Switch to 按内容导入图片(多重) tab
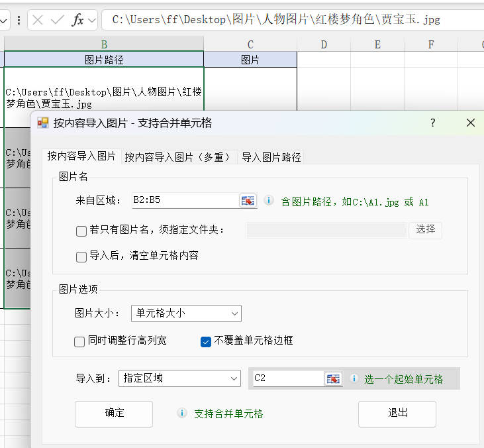484x448 pixels. [x=177, y=157]
